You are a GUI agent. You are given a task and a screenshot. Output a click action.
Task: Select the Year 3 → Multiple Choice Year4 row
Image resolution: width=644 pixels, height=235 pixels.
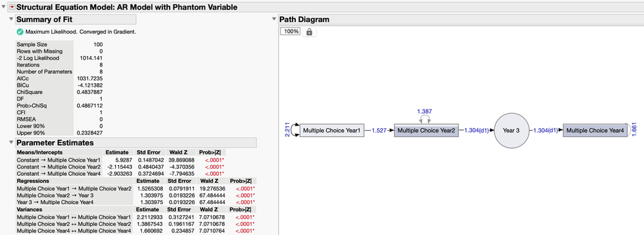point(137,202)
